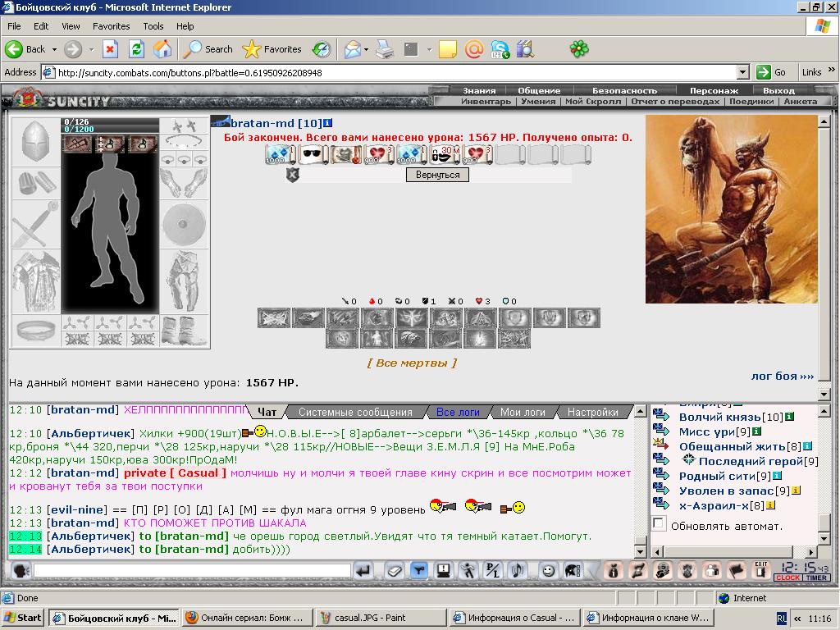Toggle the CLOCK mode indicator

pyautogui.click(x=788, y=578)
